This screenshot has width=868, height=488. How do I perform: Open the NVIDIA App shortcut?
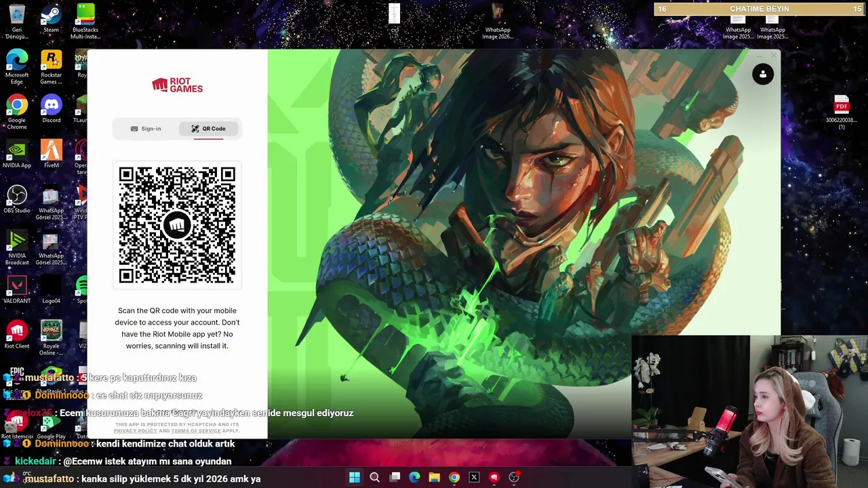click(x=17, y=154)
